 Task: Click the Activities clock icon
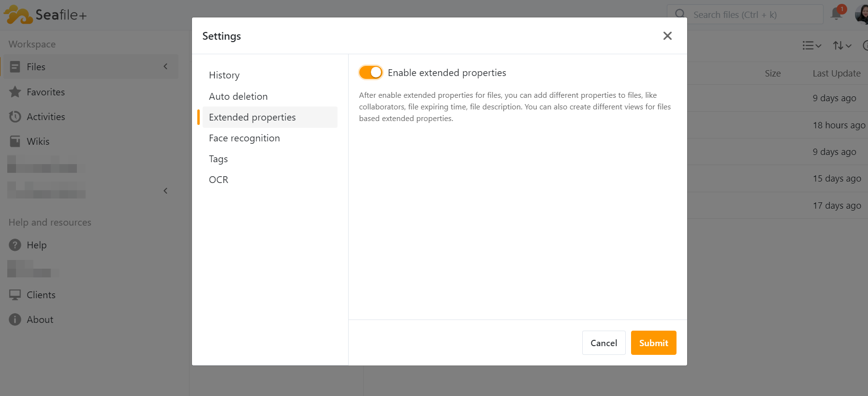pos(15,117)
